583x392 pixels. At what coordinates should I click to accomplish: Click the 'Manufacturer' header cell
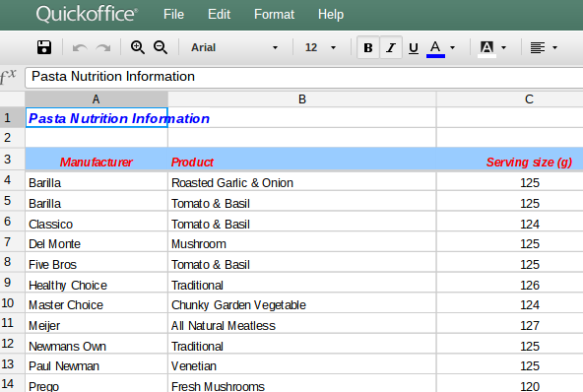tap(97, 160)
